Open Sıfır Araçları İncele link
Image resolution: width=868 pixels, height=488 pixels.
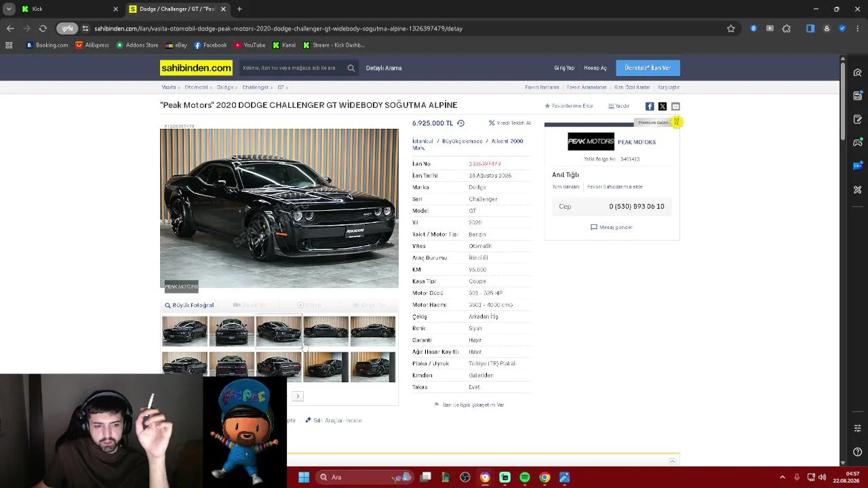tap(333, 420)
